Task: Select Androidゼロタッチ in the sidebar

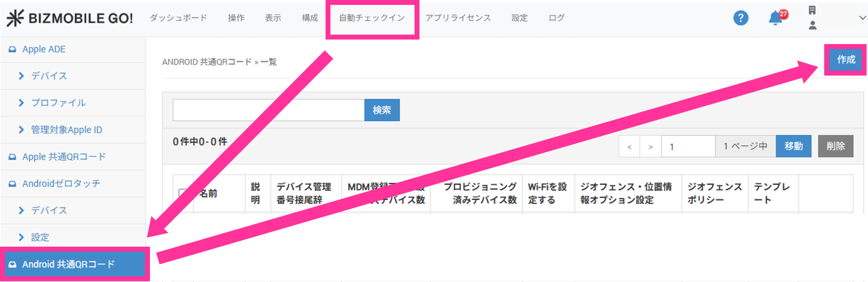Action: [61, 184]
